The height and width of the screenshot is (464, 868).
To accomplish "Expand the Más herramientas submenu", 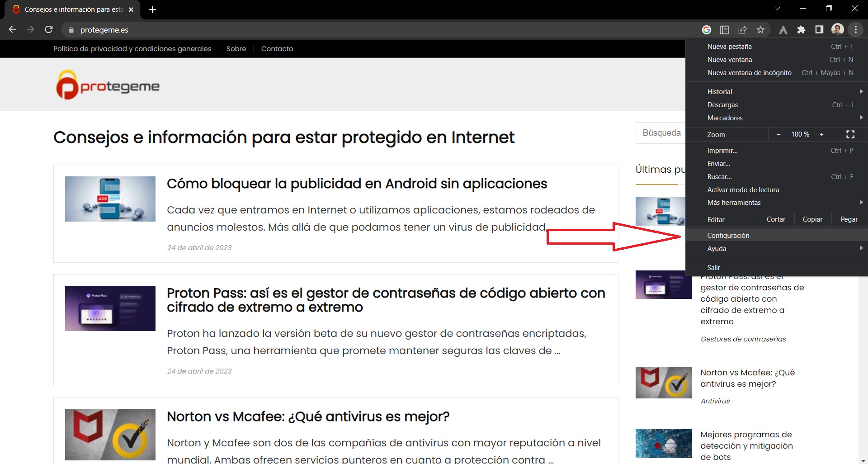I will [777, 203].
